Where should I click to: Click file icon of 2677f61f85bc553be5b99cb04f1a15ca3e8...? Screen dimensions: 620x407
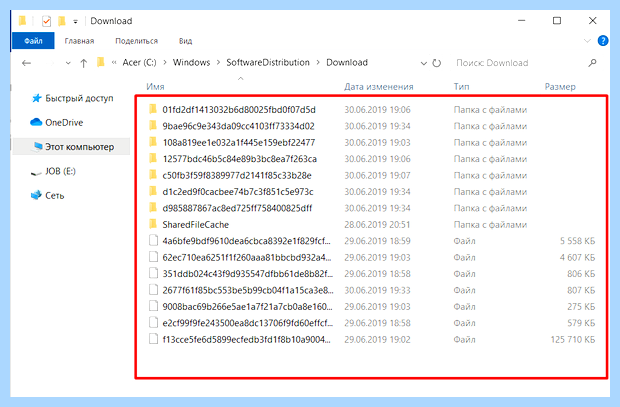[x=153, y=290]
